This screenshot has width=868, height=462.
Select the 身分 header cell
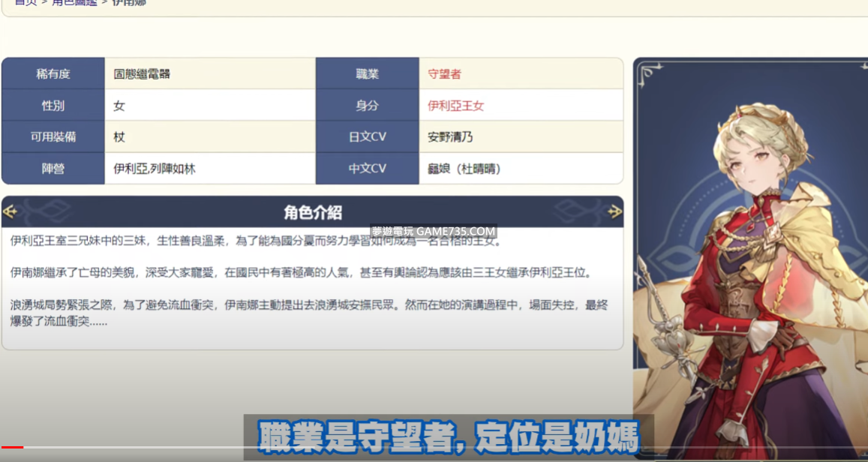click(368, 105)
